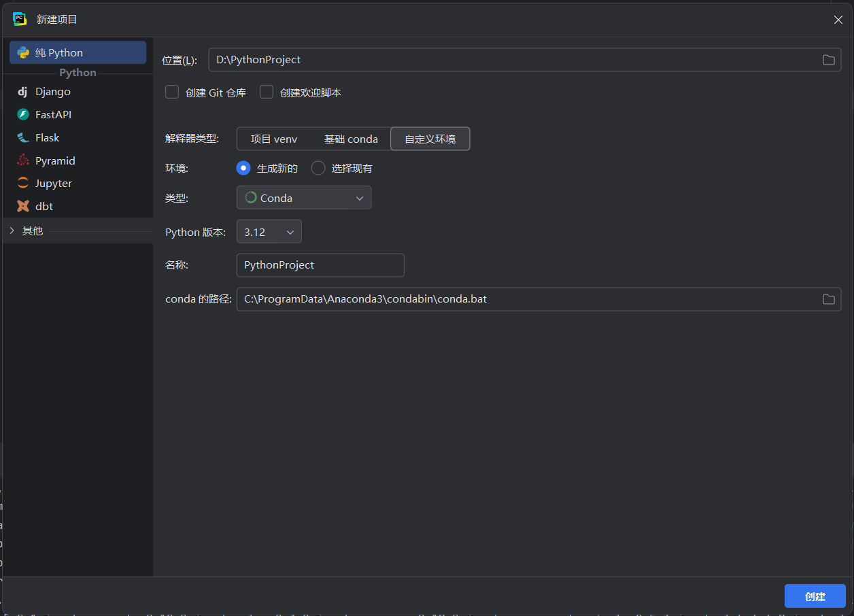This screenshot has width=854, height=616.
Task: Switch to 自定义环境 interpreter tab
Action: 430,139
